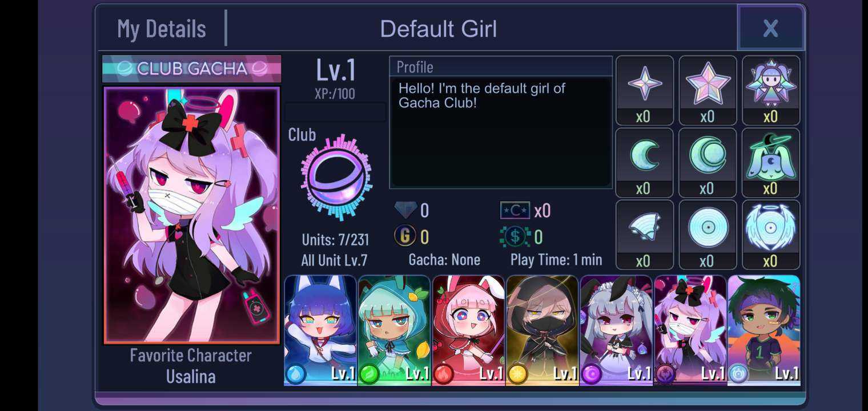Viewport: 868px width, 411px height.
Task: Select the rainbow five-point star material
Action: click(x=708, y=83)
